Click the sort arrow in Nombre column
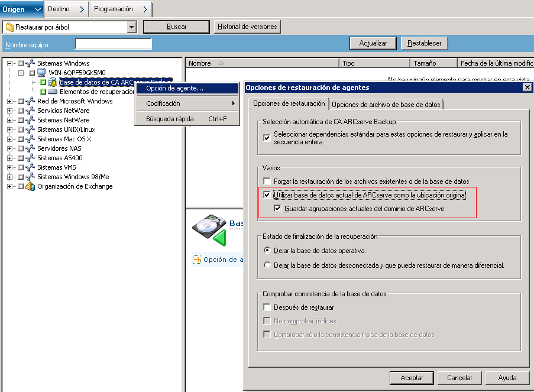This screenshot has width=534, height=392. 221,63
